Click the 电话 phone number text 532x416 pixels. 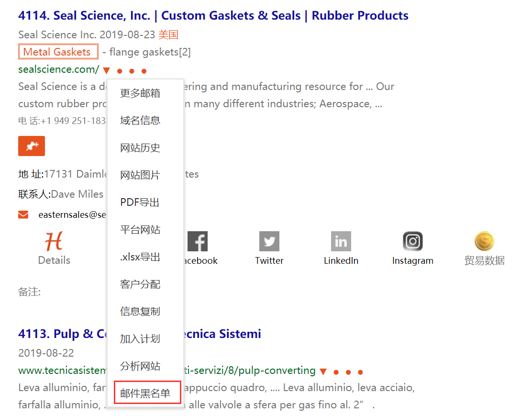coord(62,121)
